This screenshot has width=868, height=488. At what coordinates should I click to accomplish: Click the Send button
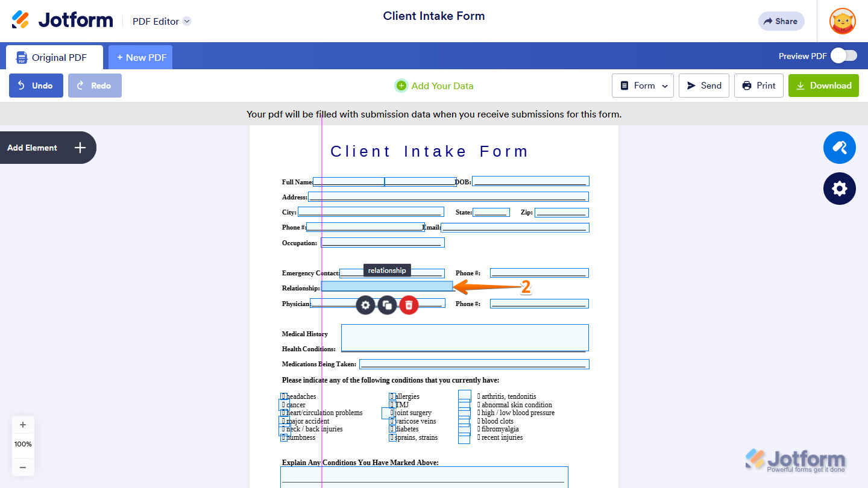(703, 85)
